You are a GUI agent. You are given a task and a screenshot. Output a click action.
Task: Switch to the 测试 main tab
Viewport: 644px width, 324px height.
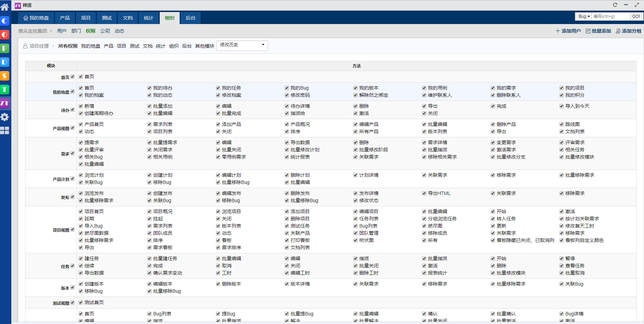[107, 18]
